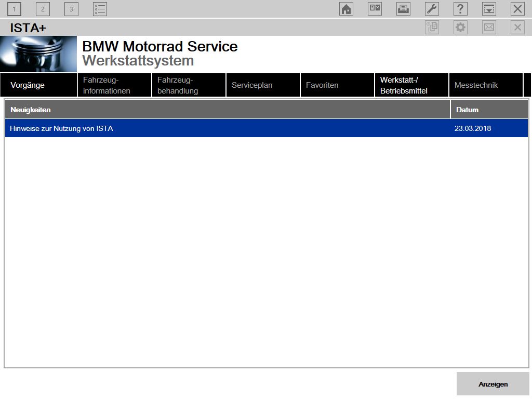Open the printer icon in toolbar

pos(403,9)
